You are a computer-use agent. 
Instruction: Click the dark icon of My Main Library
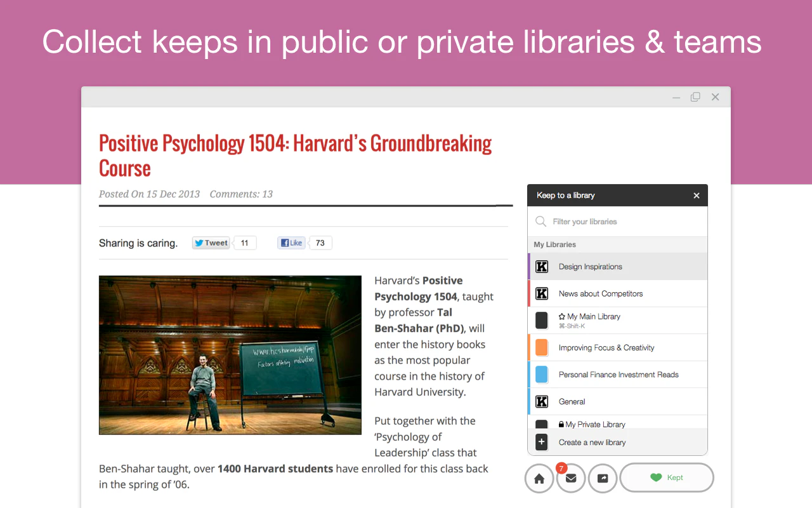[542, 320]
